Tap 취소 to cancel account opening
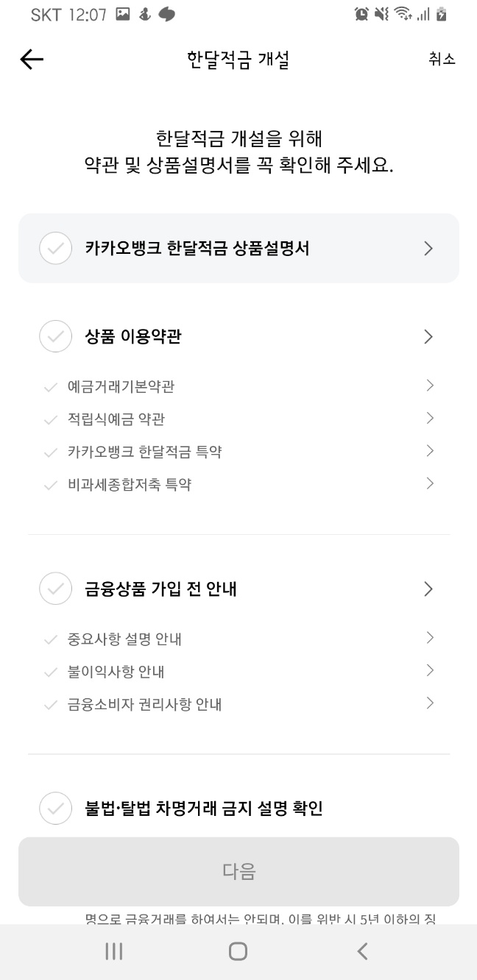477x980 pixels. click(x=442, y=59)
